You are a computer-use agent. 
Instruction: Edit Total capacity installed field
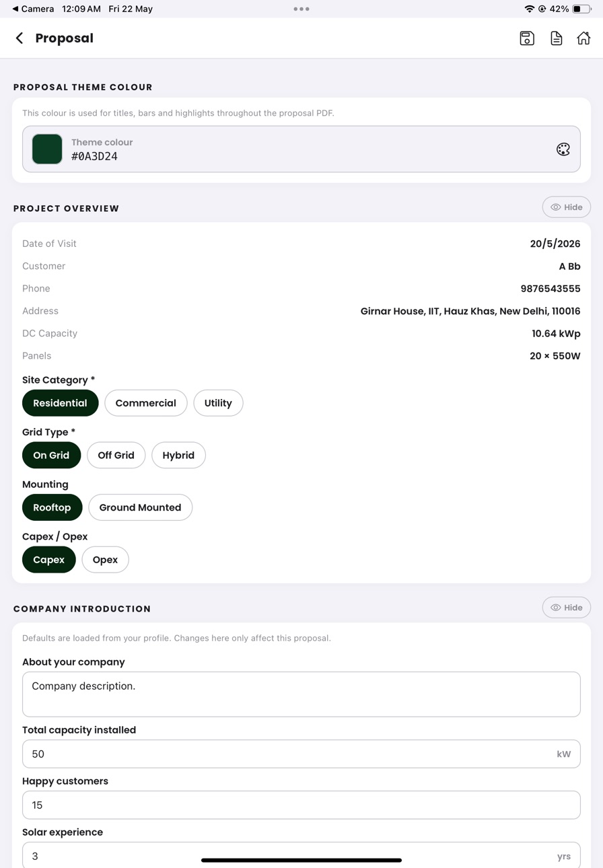(301, 754)
